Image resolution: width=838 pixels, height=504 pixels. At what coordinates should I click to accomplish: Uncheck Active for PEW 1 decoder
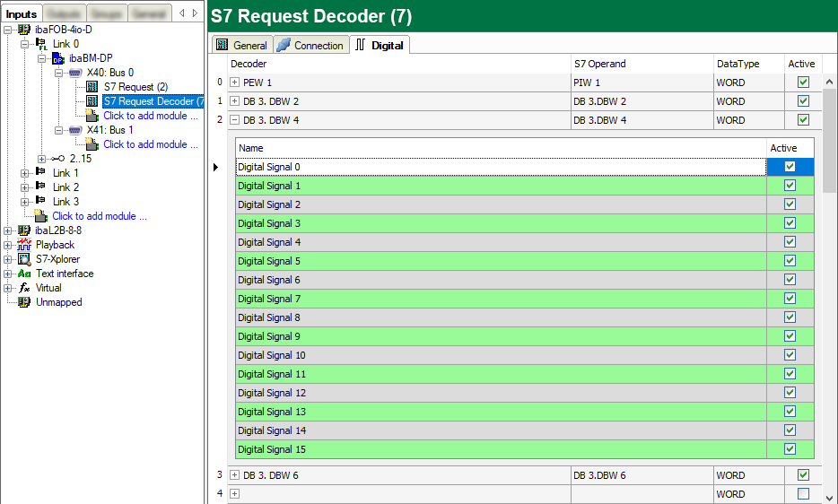pos(803,83)
